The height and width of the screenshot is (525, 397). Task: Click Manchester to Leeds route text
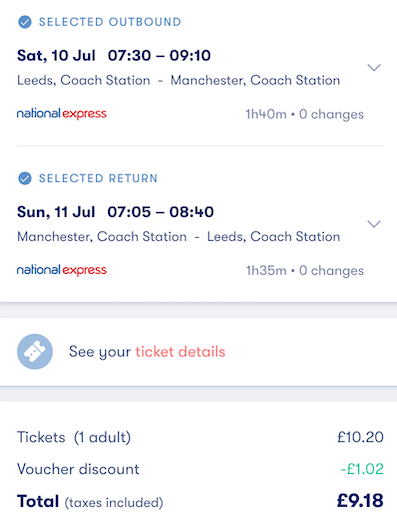pos(178,237)
